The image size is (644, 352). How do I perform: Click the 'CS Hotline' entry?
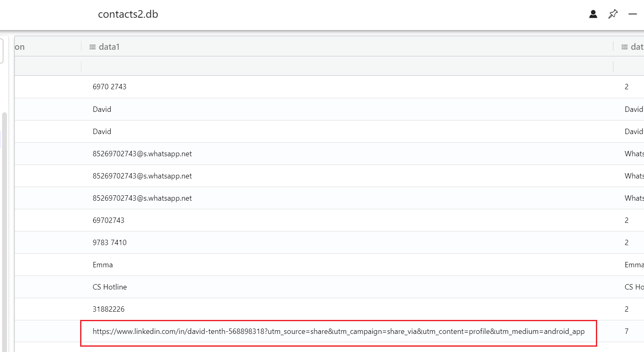tap(110, 287)
